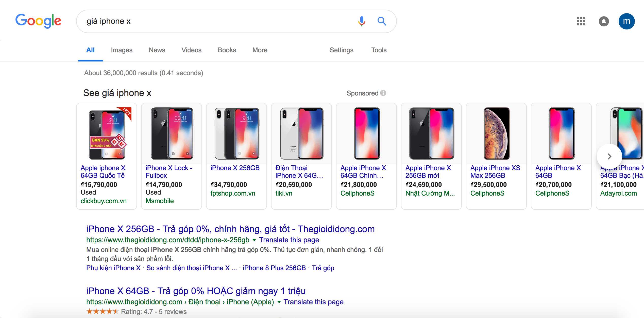Open the More menu
Viewport: 644px width, 318px height.
pyautogui.click(x=260, y=50)
